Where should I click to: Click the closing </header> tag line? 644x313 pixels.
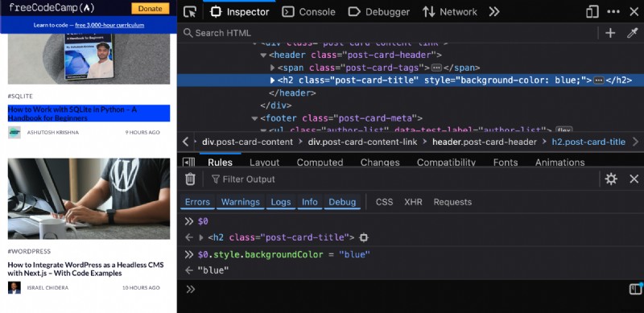tap(292, 93)
